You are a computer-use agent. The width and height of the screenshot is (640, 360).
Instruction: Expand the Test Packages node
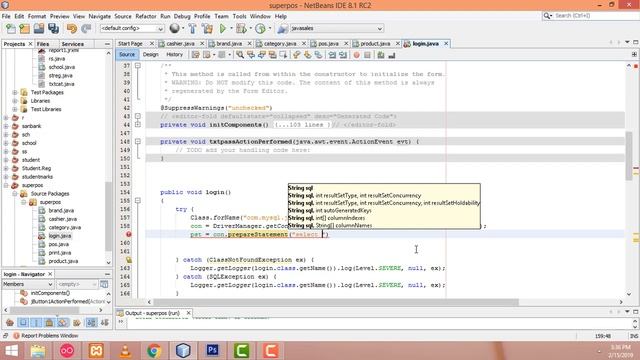coord(15,92)
